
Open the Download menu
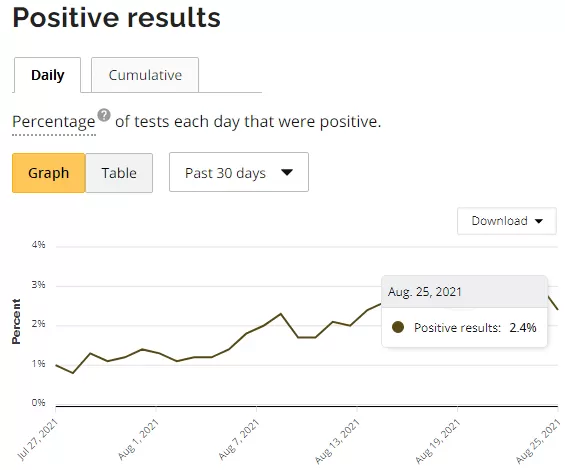507,221
